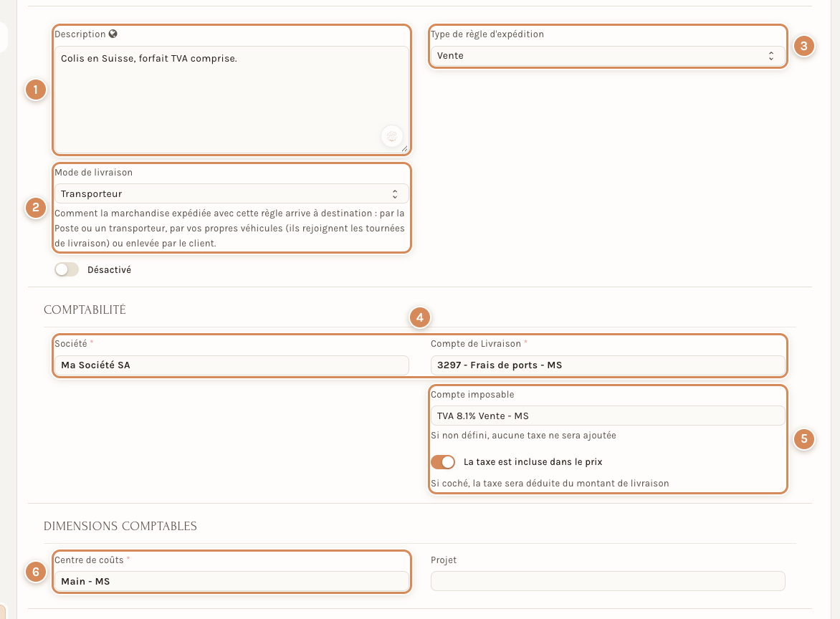Image resolution: width=840 pixels, height=619 pixels.
Task: Open the Type de règle d'expédition dropdown
Action: point(608,56)
